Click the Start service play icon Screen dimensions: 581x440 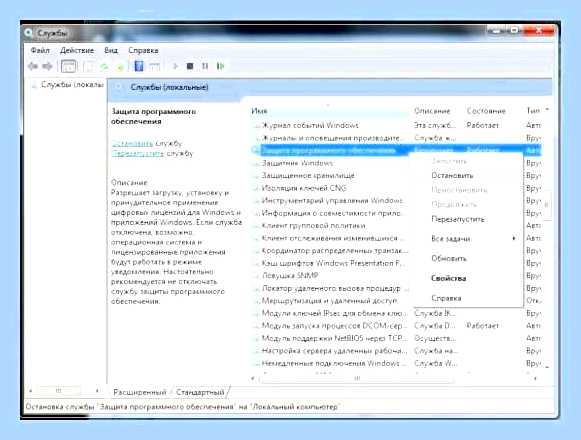(175, 66)
